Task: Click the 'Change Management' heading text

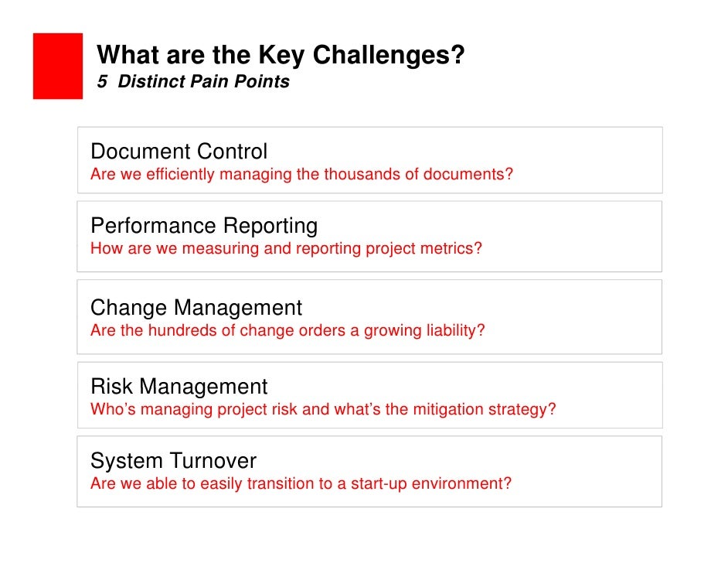Action: (x=196, y=308)
